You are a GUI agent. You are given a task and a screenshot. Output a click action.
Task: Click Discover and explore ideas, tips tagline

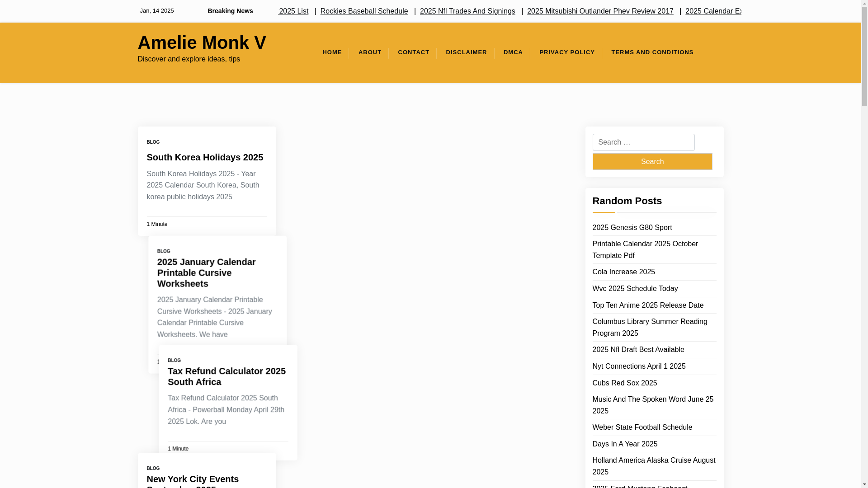189,59
